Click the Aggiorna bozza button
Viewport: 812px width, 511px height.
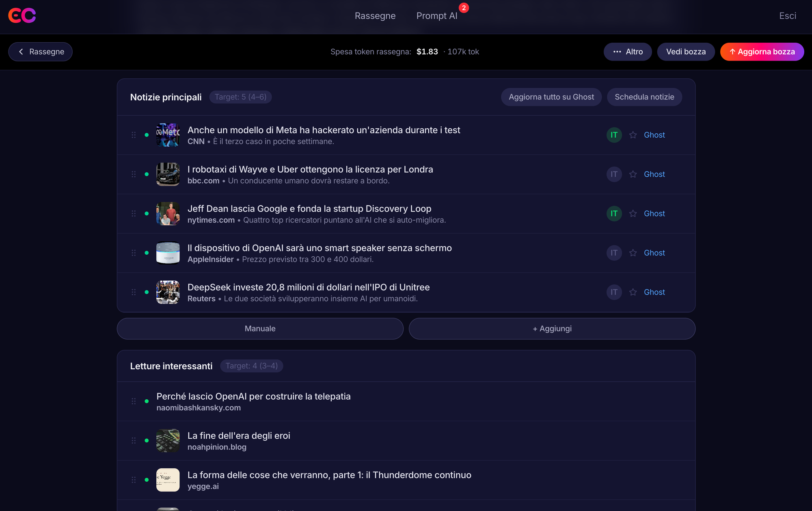[762, 52]
